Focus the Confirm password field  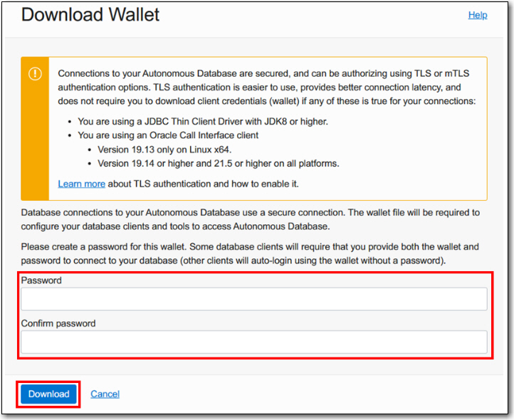coord(253,342)
